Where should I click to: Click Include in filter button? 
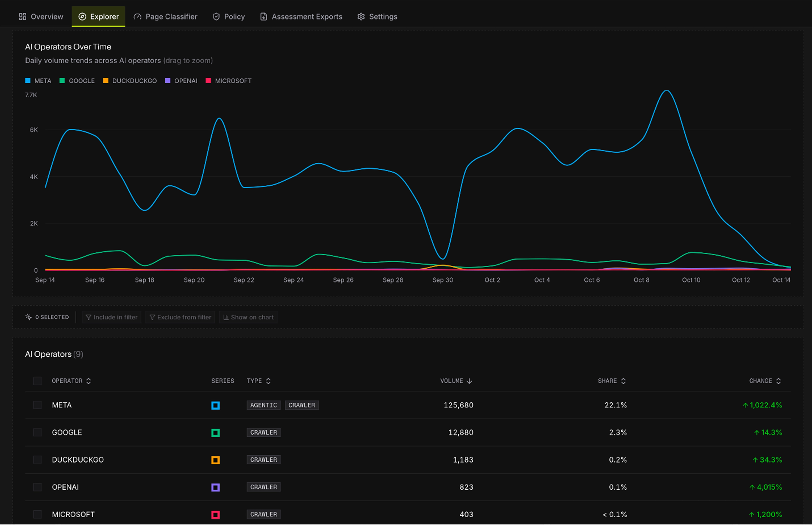coord(112,317)
